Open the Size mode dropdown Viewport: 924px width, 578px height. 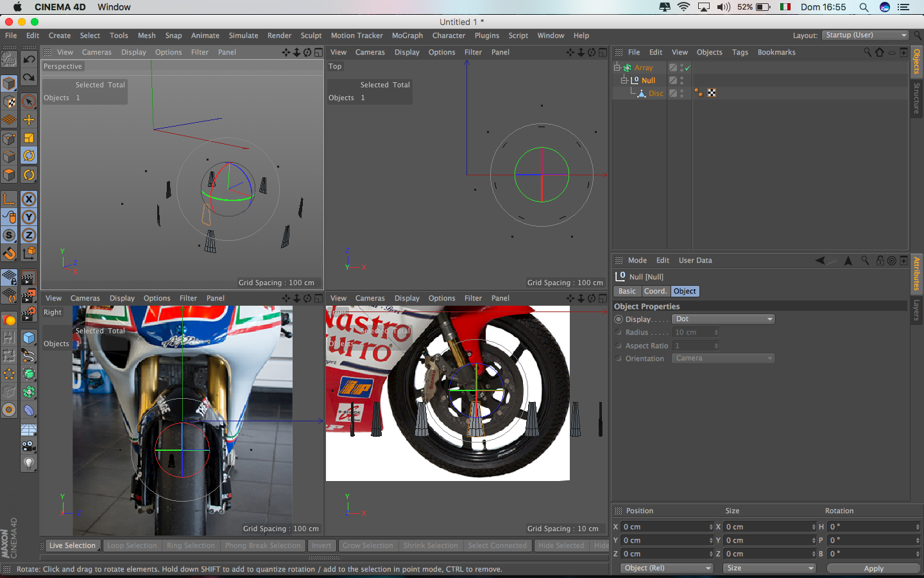pos(769,568)
